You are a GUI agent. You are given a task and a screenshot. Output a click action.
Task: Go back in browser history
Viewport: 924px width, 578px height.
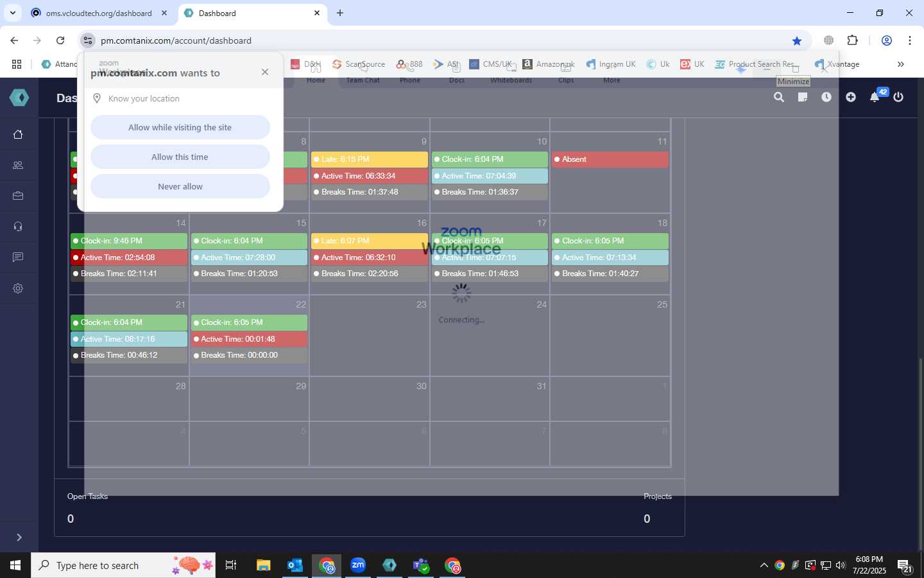coord(14,40)
